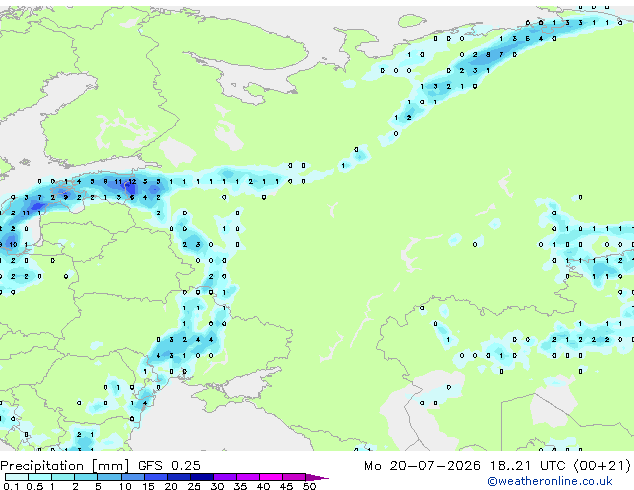634x490 pixels.
Task: Pick the 1–2 mm legend swatch
Action: click(x=63, y=477)
